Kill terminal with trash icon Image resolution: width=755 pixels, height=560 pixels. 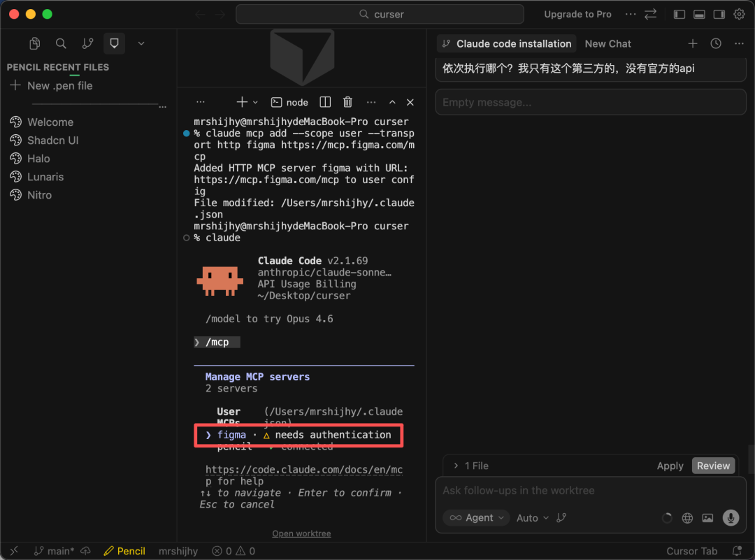[x=347, y=102]
